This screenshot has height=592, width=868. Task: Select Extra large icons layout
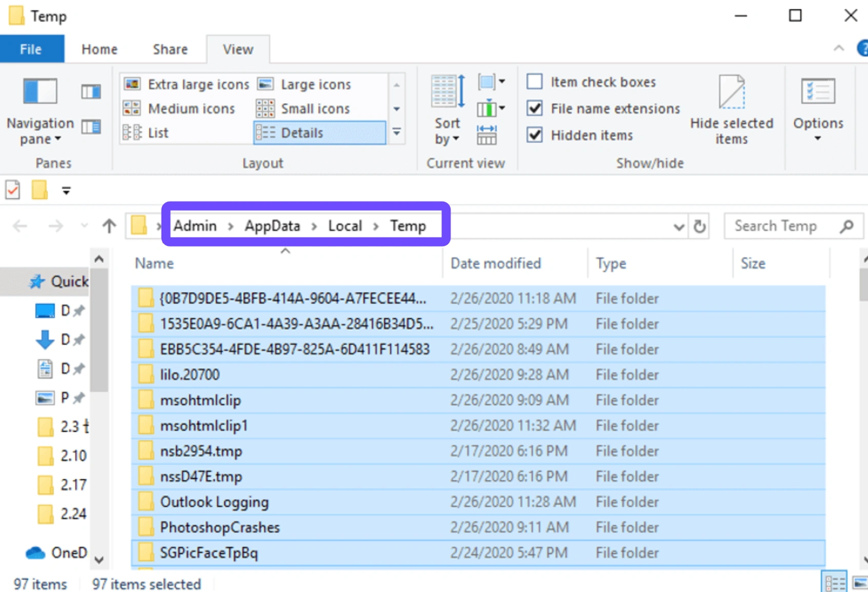[x=187, y=85]
